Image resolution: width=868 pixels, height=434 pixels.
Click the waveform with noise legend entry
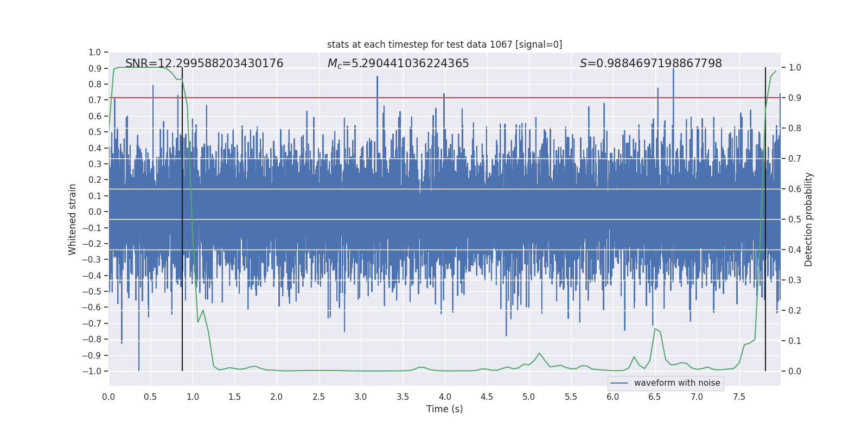[666, 383]
